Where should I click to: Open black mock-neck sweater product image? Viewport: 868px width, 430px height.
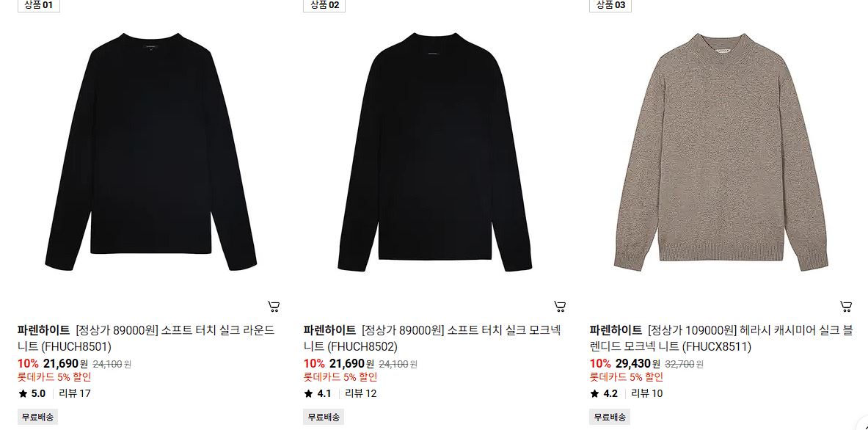(435, 152)
